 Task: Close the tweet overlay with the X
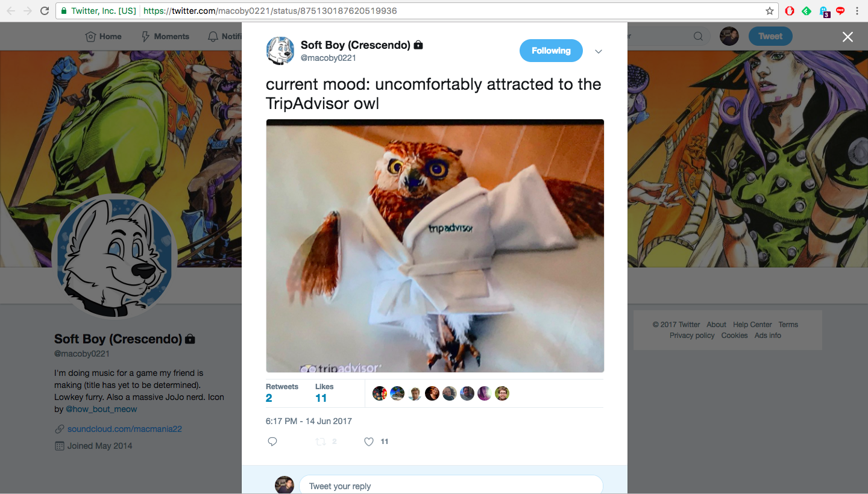pos(848,37)
